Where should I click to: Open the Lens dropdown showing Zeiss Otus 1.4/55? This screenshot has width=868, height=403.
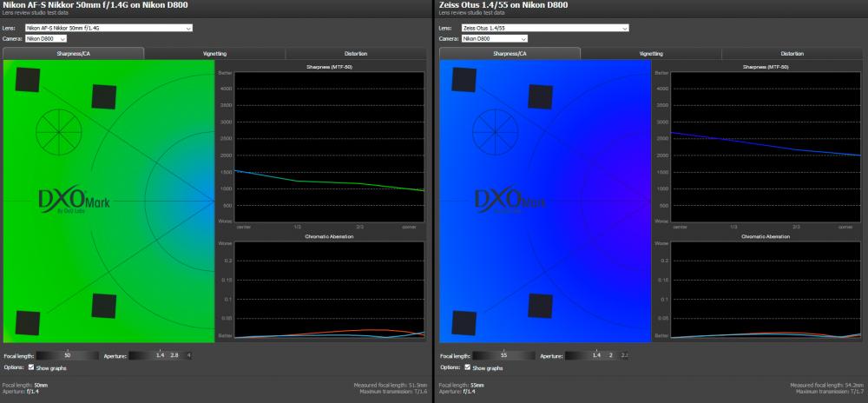(545, 28)
